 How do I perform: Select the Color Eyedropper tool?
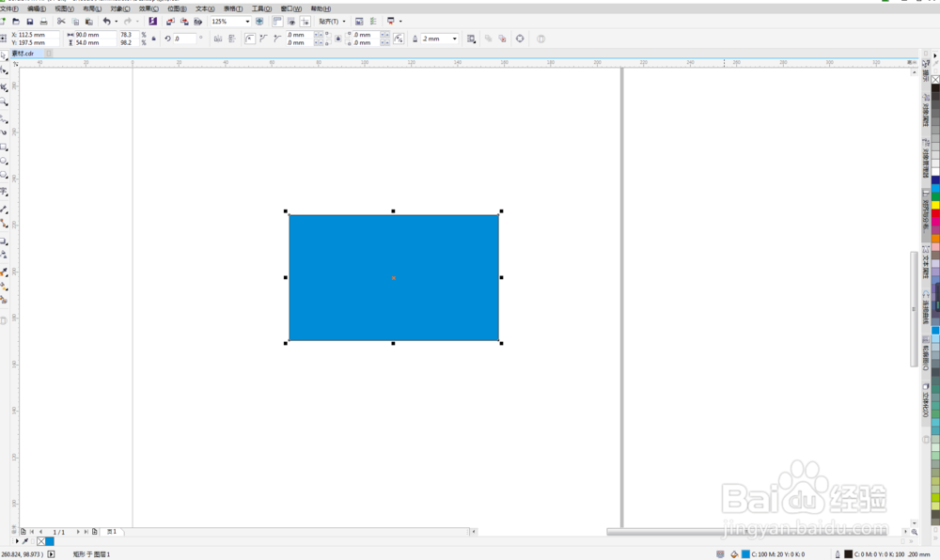click(4, 272)
